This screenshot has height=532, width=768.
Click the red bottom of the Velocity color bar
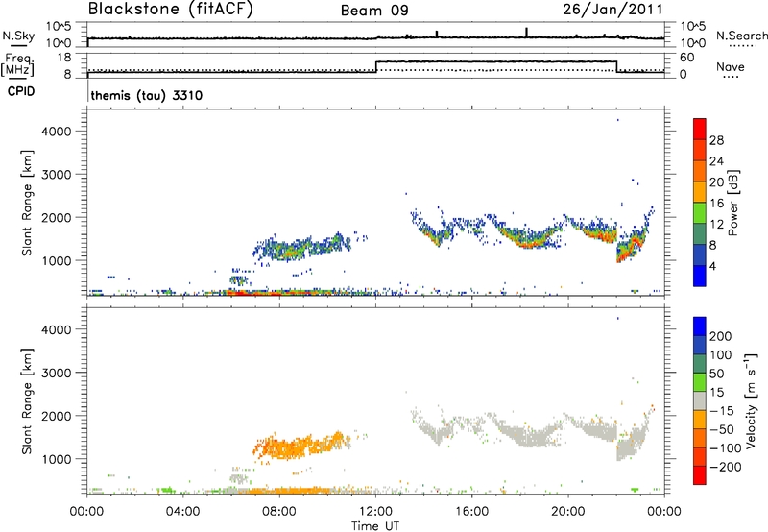[700, 475]
